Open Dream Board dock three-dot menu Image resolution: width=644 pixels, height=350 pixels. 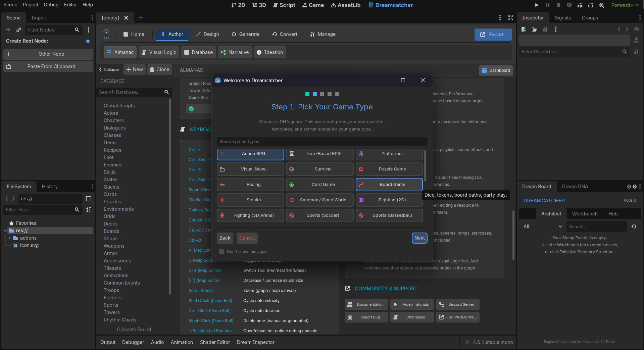[640, 187]
